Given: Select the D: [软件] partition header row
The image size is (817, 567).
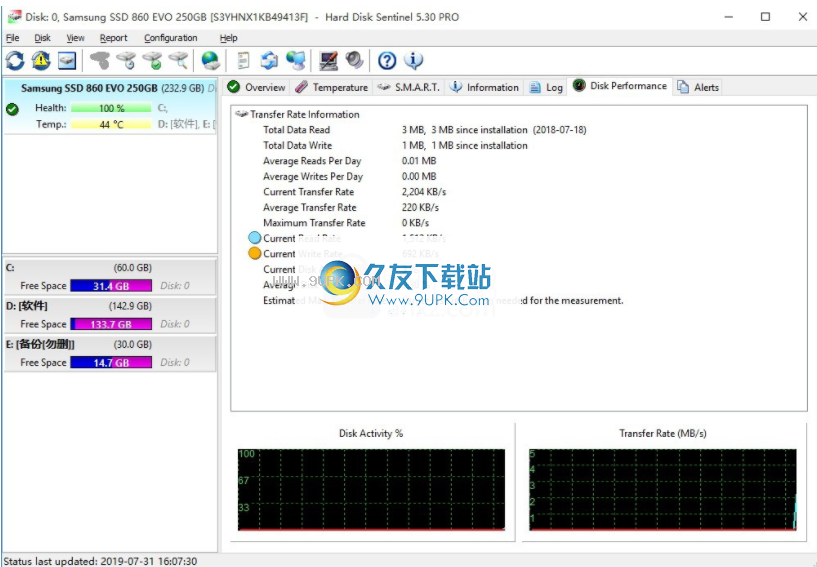Looking at the screenshot, I should (x=110, y=306).
